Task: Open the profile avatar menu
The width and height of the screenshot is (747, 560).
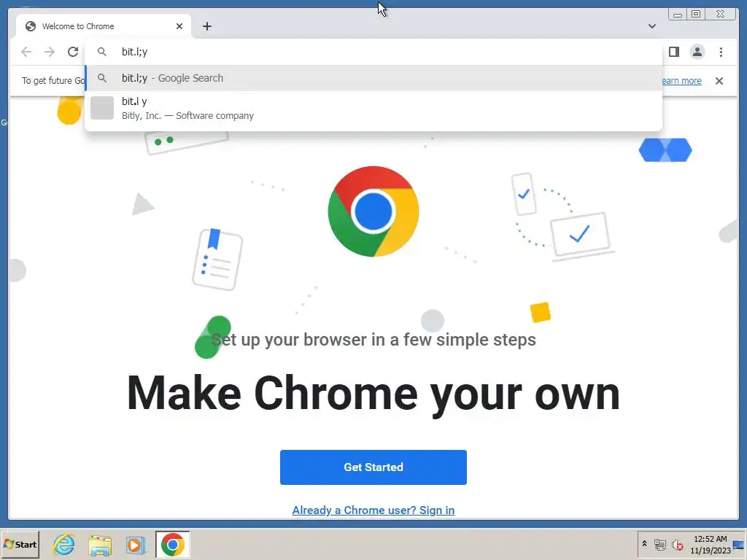Action: point(697,52)
